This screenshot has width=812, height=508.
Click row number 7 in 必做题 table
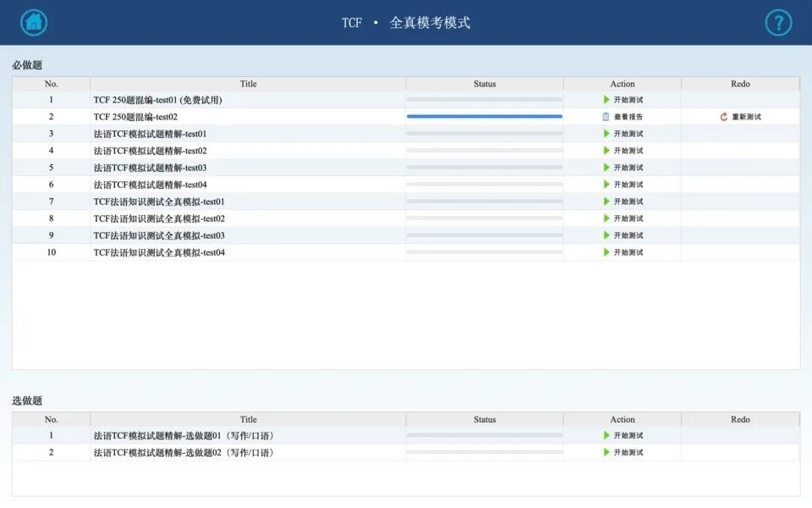(x=52, y=202)
